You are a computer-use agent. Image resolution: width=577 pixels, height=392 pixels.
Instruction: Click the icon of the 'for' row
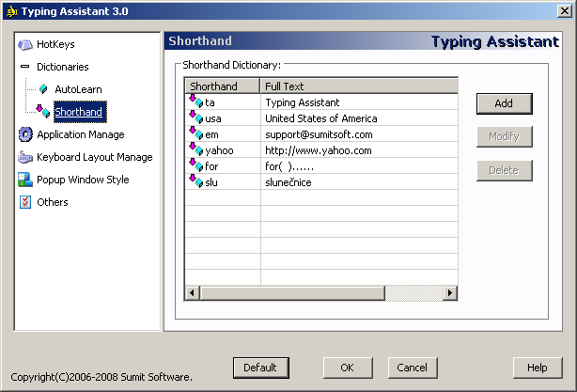[196, 165]
